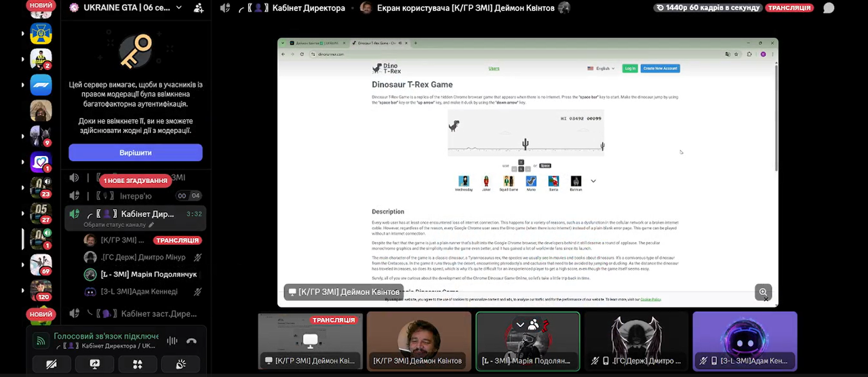Disconnect from voice with the hang-up icon
868x377 pixels.
coord(191,341)
